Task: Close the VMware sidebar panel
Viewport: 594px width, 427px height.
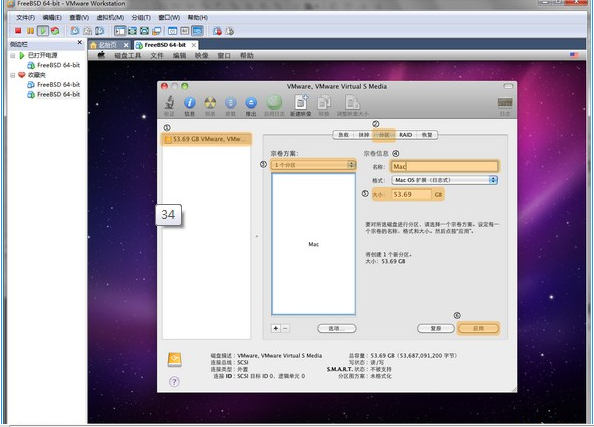Action: [x=80, y=42]
